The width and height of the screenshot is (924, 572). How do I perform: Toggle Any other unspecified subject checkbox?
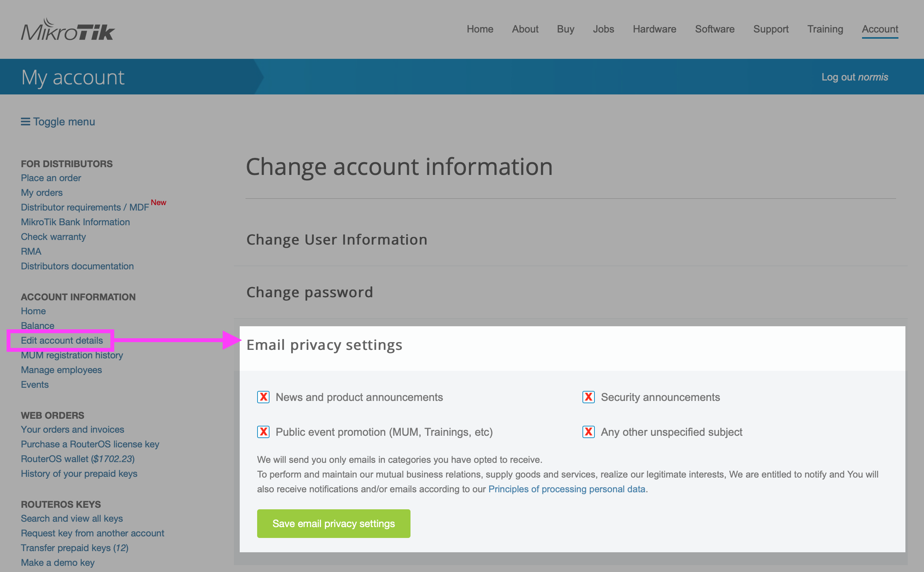click(589, 432)
